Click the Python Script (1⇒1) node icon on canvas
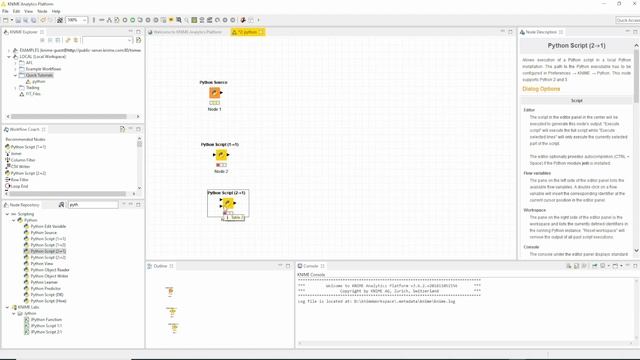Image resolution: width=640 pixels, height=360 pixels. [221, 155]
